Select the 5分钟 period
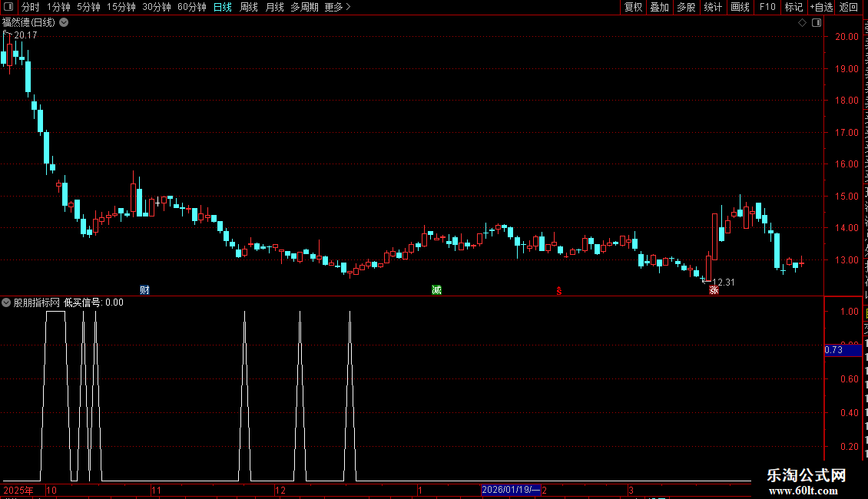 (x=88, y=7)
